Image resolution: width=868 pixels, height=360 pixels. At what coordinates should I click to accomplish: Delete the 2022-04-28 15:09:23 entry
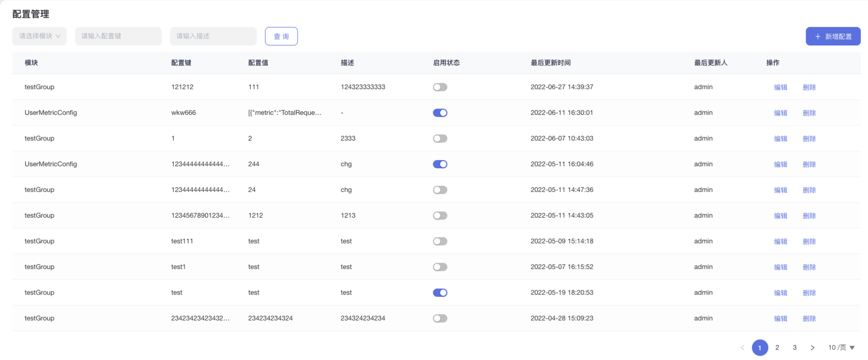pyautogui.click(x=809, y=319)
